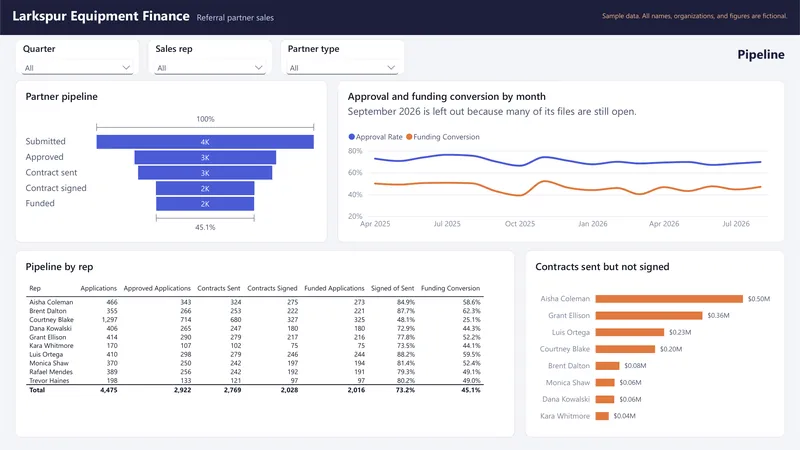800x450 pixels.
Task: Click the Approved funnel bar
Action: click(205, 157)
